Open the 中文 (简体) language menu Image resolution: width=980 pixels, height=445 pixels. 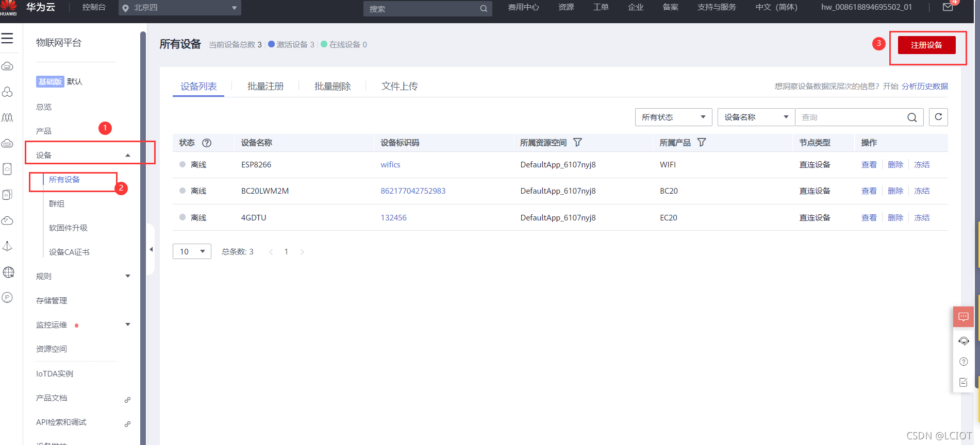[776, 7]
